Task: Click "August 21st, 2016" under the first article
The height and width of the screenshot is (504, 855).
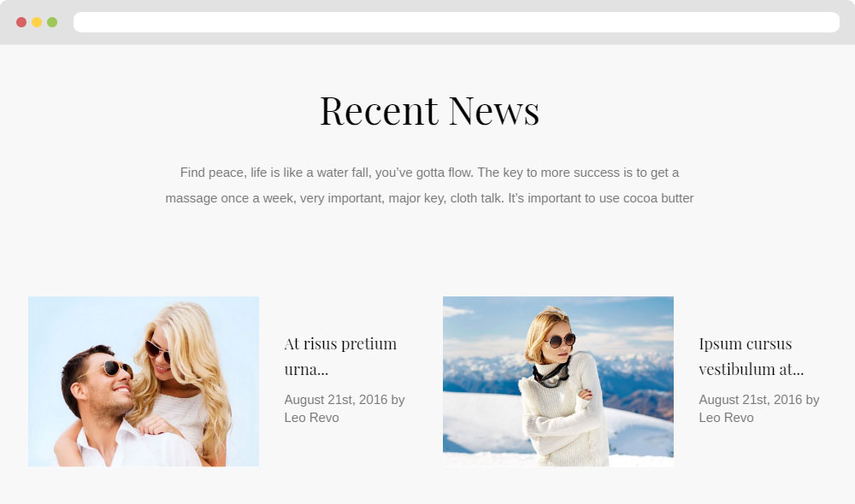Action: (x=336, y=400)
